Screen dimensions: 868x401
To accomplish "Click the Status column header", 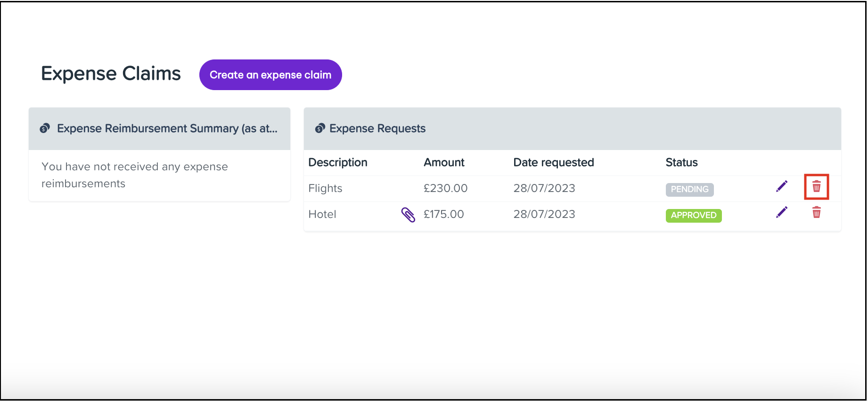I will point(681,162).
